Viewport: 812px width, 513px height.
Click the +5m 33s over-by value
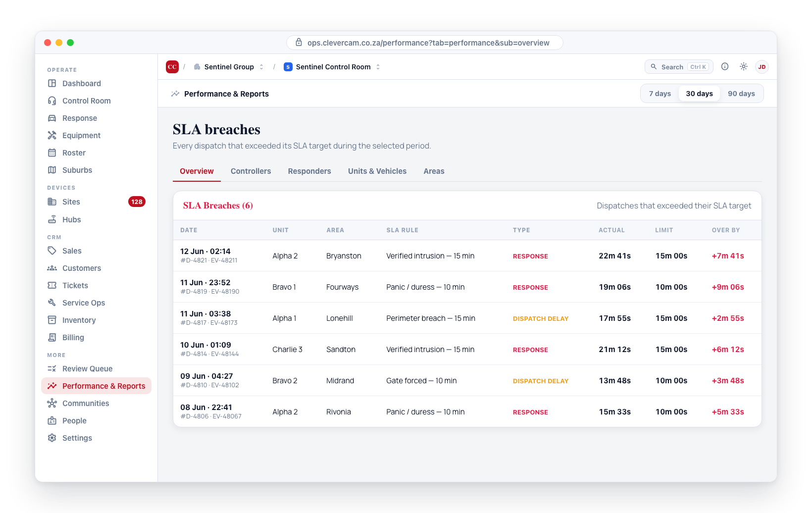pos(728,412)
